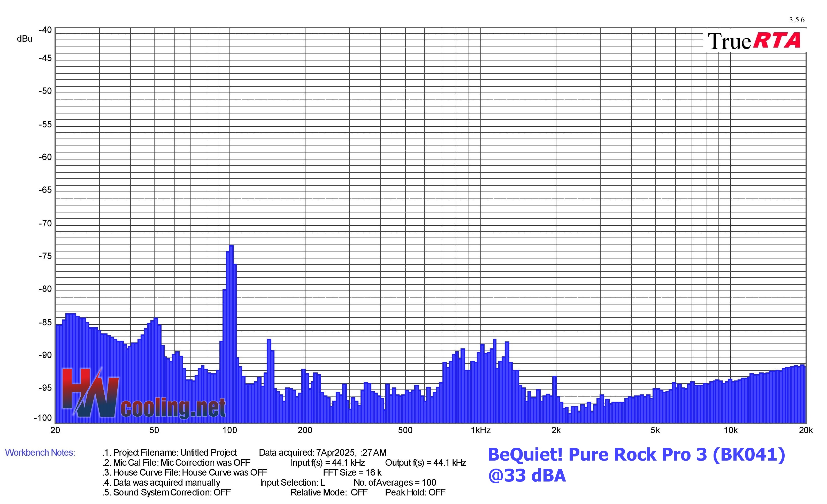
Task: Select the 1kHz frequency axis label
Action: [x=481, y=431]
